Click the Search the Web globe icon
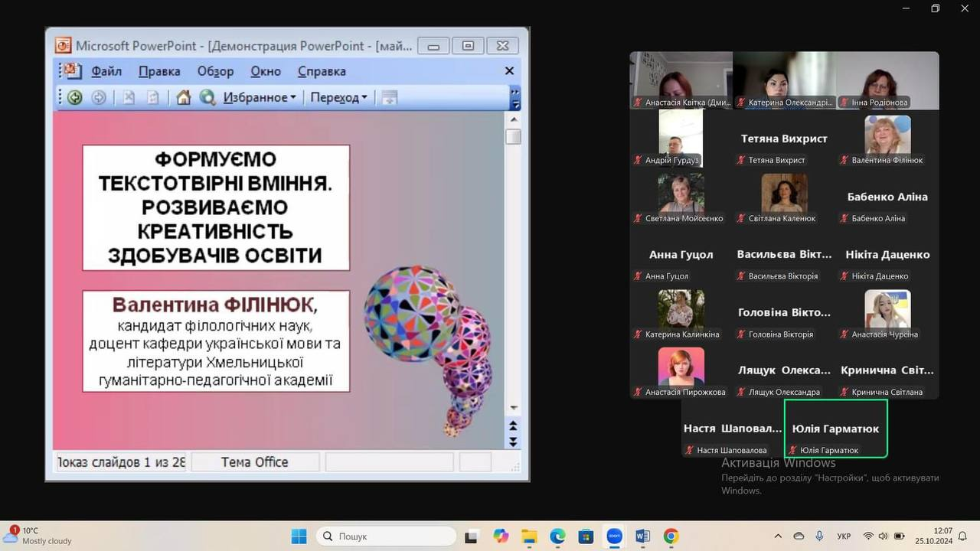This screenshot has width=980, height=551. 207,97
